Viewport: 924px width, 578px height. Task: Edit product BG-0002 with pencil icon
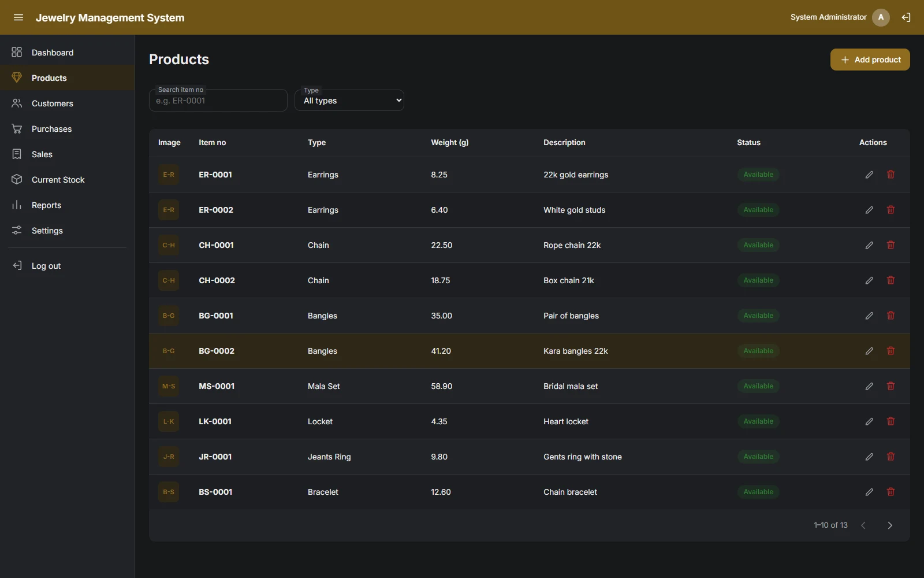(869, 351)
